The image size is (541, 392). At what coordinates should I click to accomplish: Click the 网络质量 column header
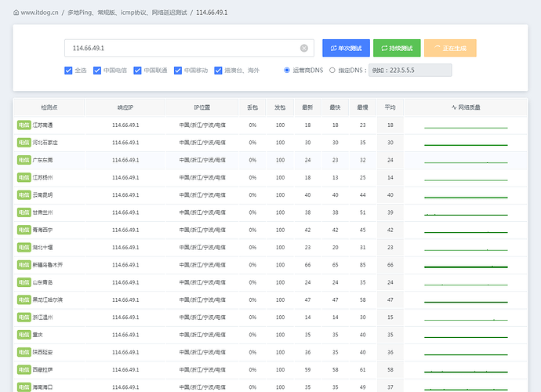pyautogui.click(x=466, y=107)
